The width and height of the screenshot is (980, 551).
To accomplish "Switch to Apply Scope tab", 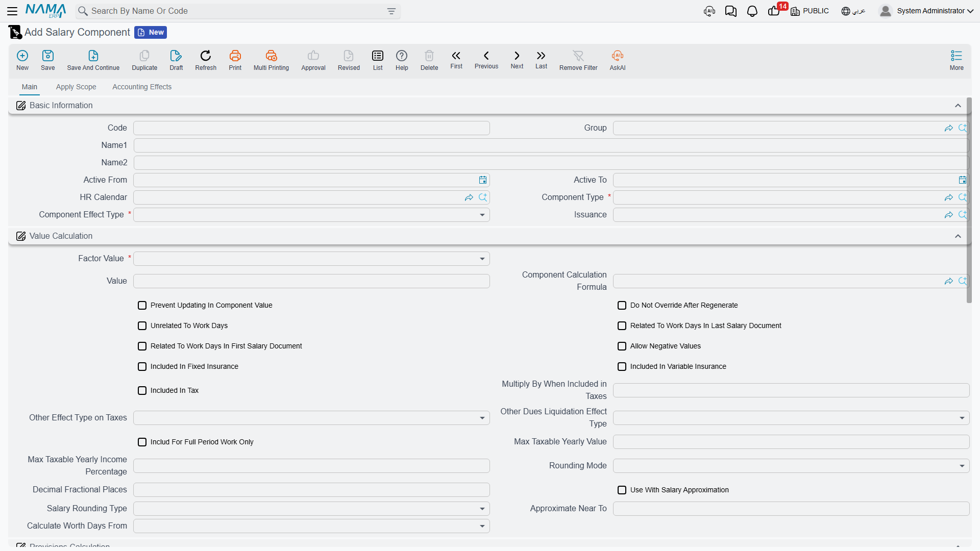I will tap(76, 87).
